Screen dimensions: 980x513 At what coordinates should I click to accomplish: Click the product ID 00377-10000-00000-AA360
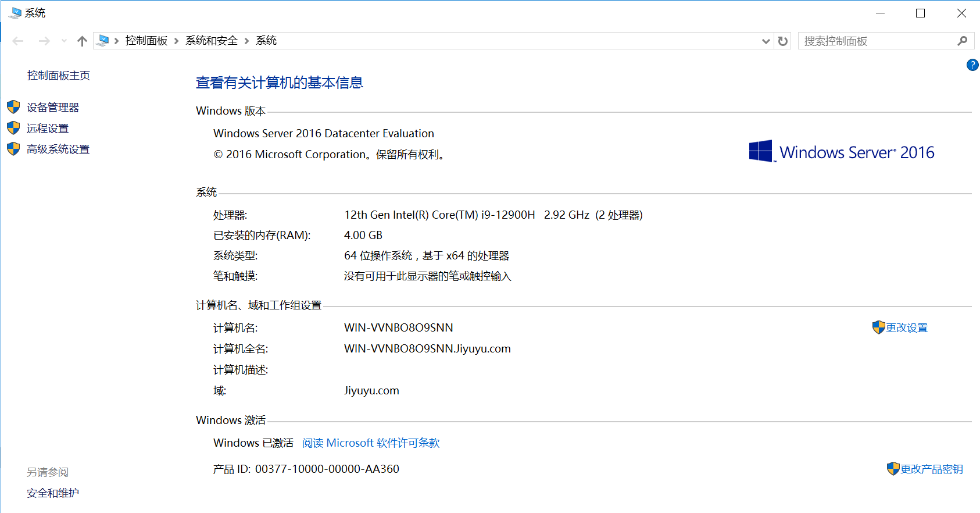tap(327, 469)
